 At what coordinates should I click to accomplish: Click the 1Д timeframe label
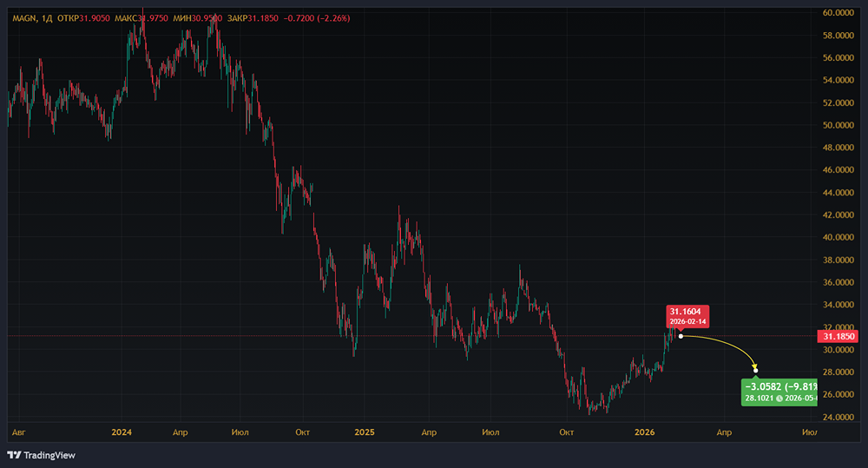[47, 18]
